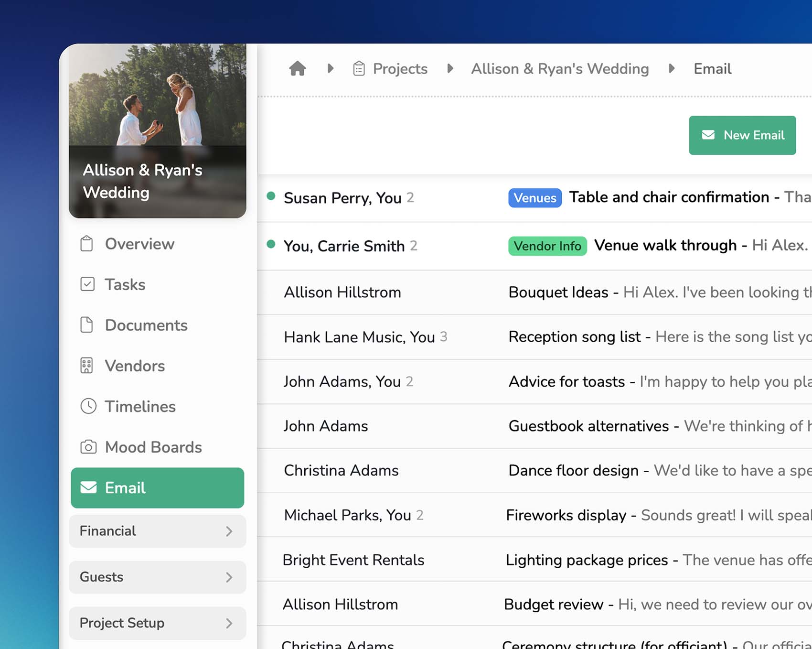The height and width of the screenshot is (649, 812).
Task: Click the Overview clipboard icon in sidebar
Action: [86, 244]
